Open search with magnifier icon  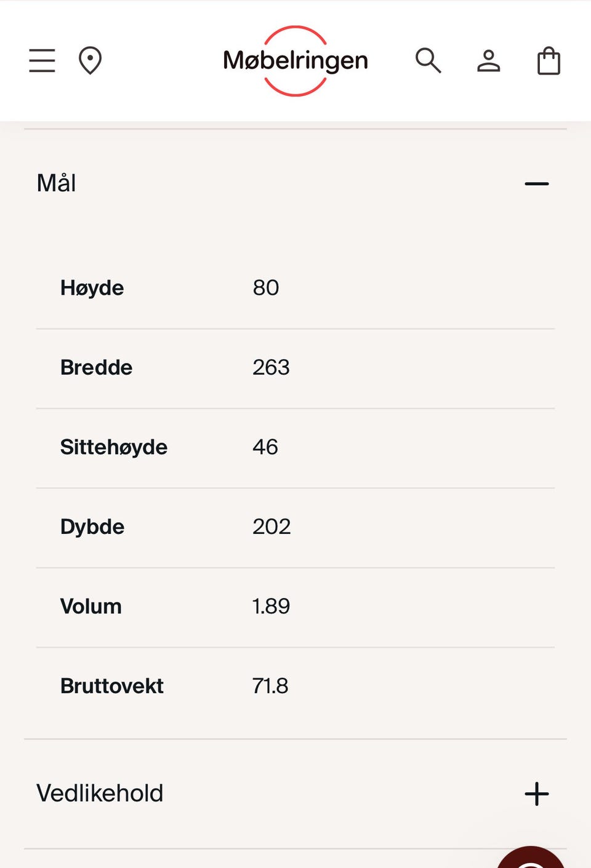point(428,61)
